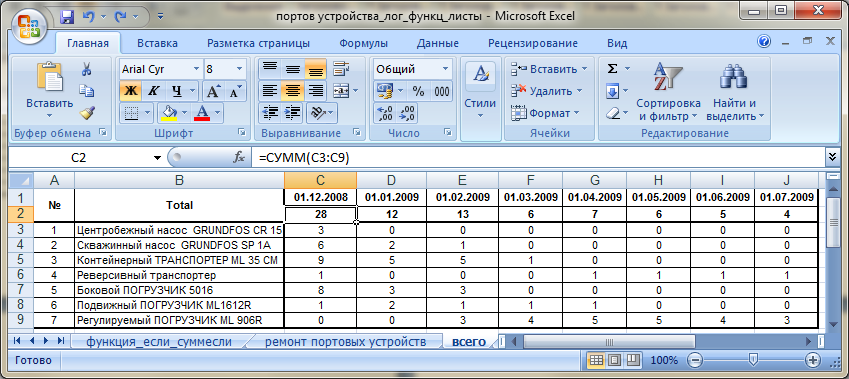This screenshot has height=379, width=849.
Task: Decrease indent
Action: tap(270, 113)
